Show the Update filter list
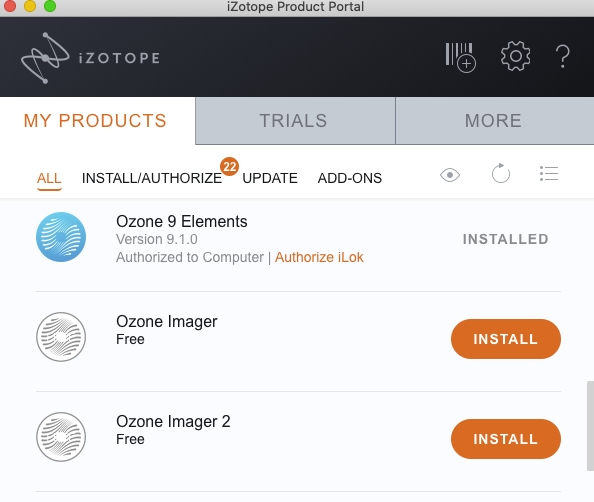The height and width of the screenshot is (502, 594). 270,178
